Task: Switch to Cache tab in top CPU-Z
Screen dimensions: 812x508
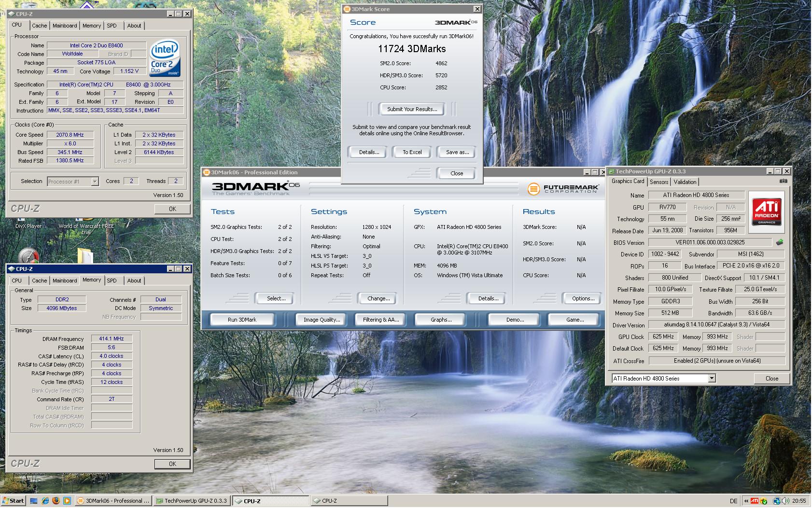Action: point(40,26)
